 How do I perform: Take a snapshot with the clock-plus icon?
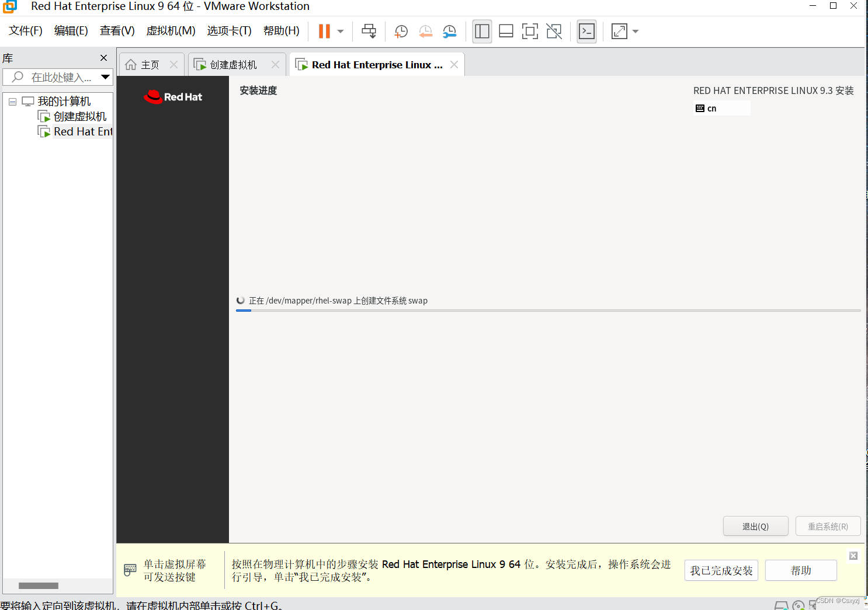(401, 32)
